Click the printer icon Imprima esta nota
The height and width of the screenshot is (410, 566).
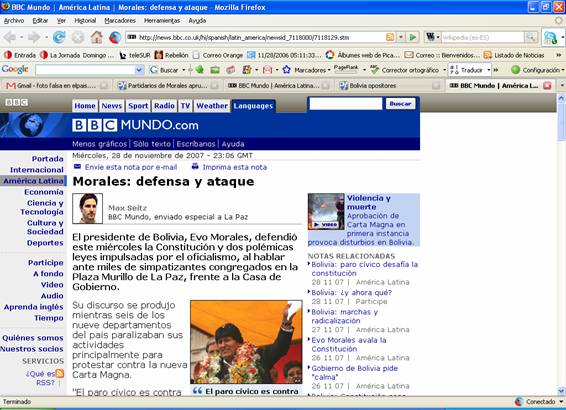pyautogui.click(x=195, y=166)
